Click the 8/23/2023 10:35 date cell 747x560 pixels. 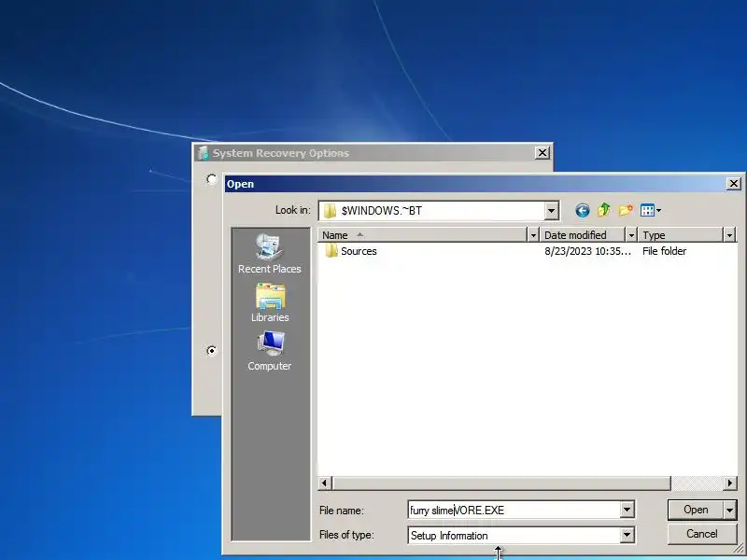tap(587, 251)
